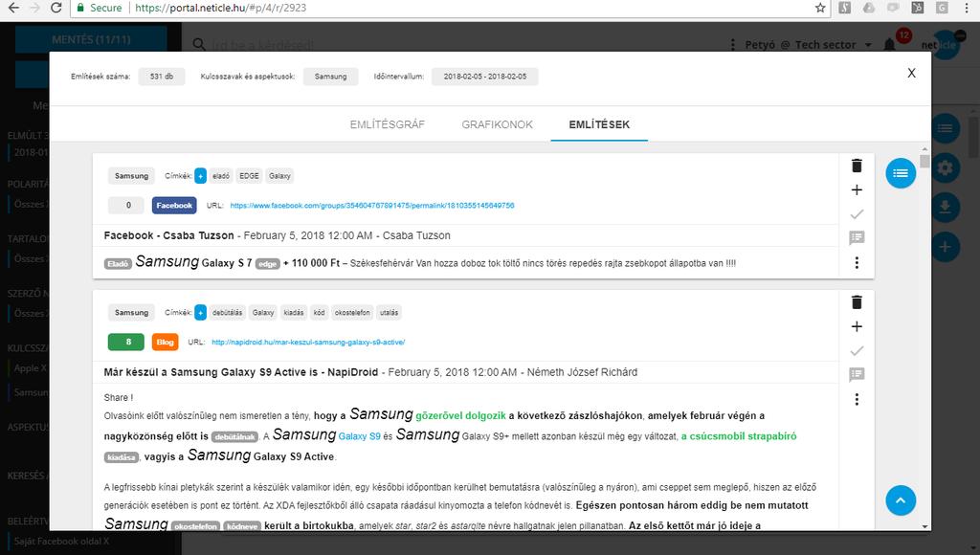Bookmark this page with the star icon
The image size is (980, 555).
point(820,8)
